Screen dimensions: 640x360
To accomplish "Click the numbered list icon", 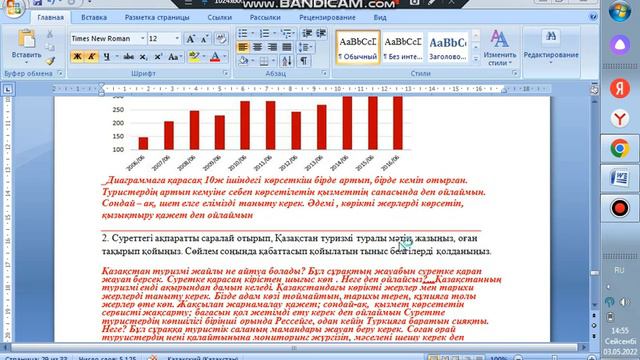I will 264,33.
